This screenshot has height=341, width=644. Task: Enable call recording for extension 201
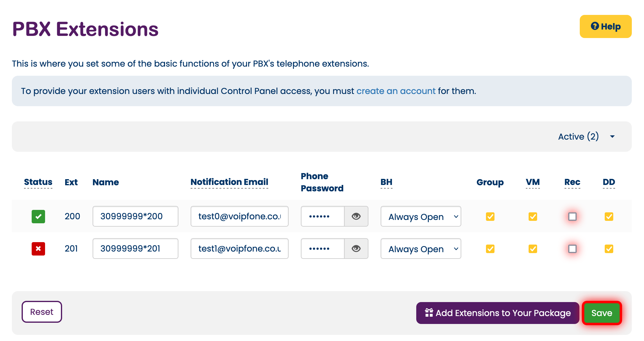point(572,249)
